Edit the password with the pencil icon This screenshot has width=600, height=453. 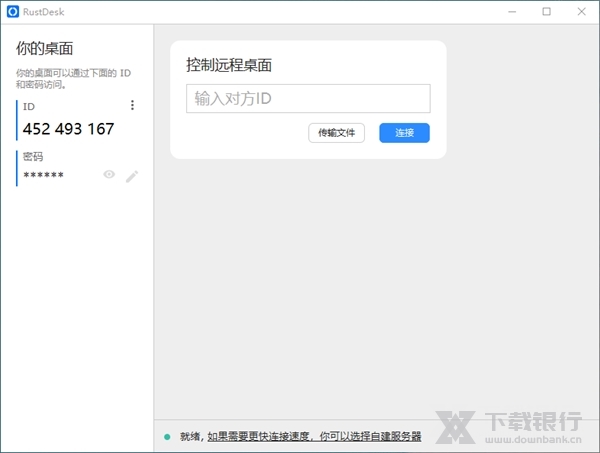pyautogui.click(x=132, y=176)
